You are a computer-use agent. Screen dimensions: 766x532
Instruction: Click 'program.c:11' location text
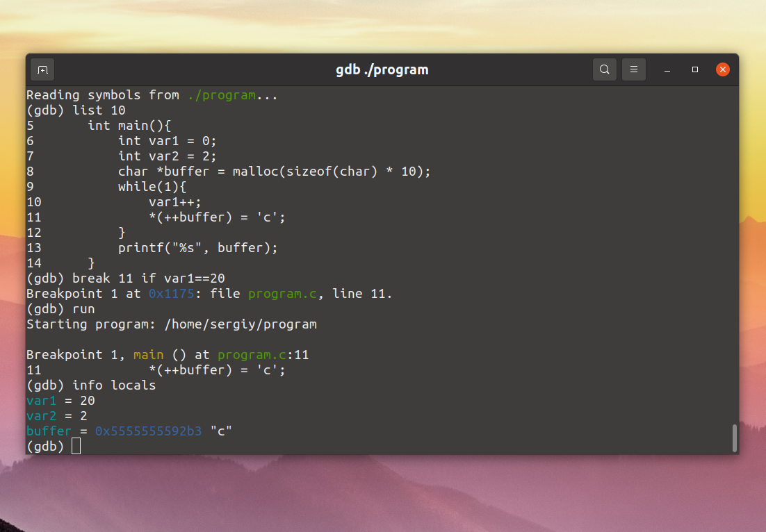click(263, 355)
